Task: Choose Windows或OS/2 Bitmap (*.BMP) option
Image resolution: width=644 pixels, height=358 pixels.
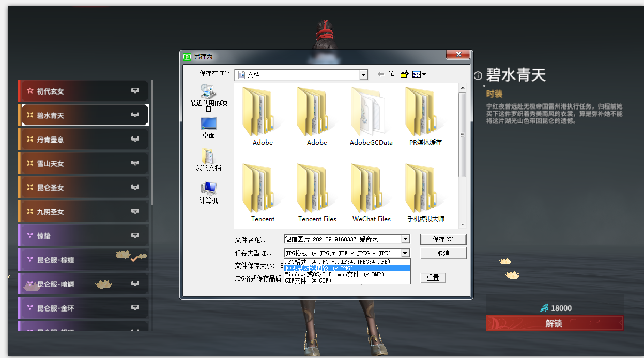Action: point(347,274)
